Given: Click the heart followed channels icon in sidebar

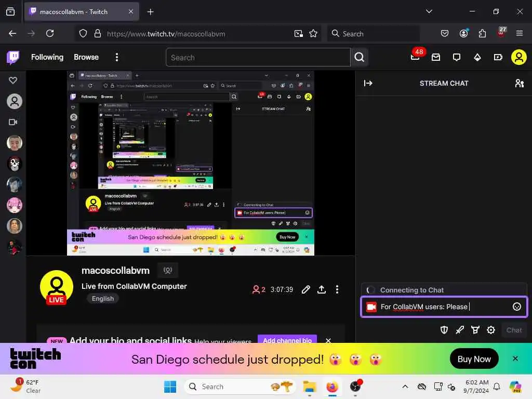Looking at the screenshot, I should (x=13, y=81).
